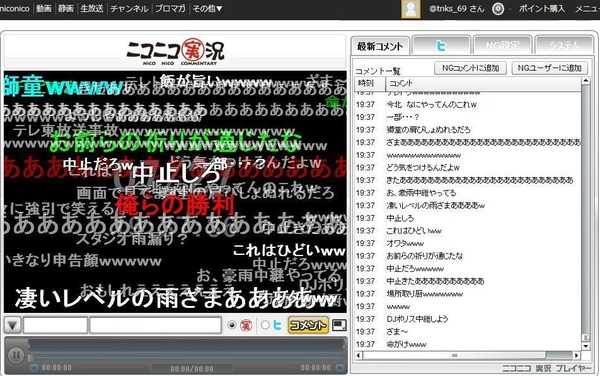
Task: Select comment row 獅童の肩びしょぬれるだろ
Action: 468,130
